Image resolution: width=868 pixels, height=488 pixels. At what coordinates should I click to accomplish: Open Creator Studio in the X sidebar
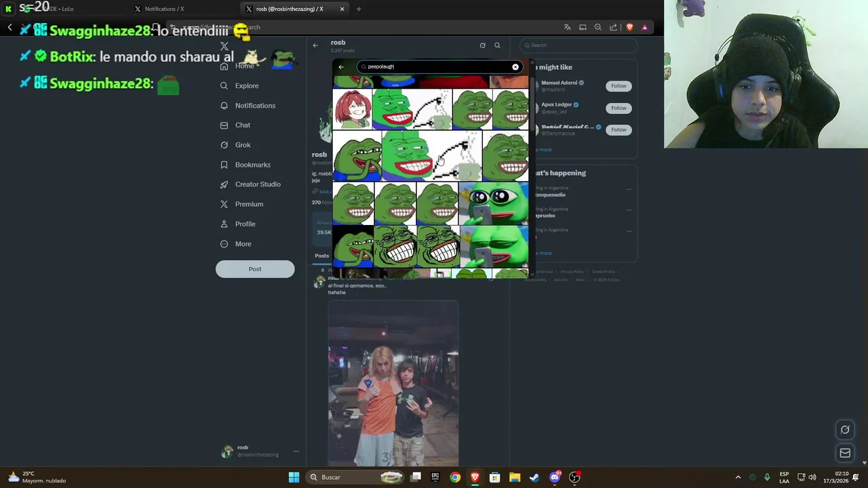250,184
